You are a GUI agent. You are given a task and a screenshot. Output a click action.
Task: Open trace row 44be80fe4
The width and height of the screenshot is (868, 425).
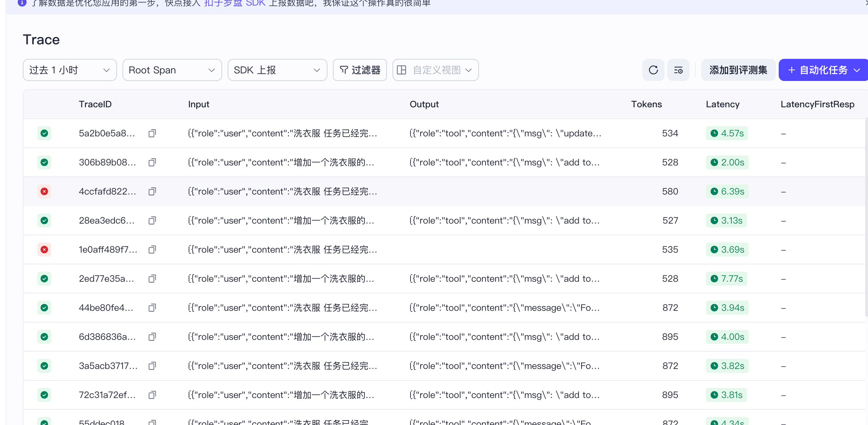106,308
